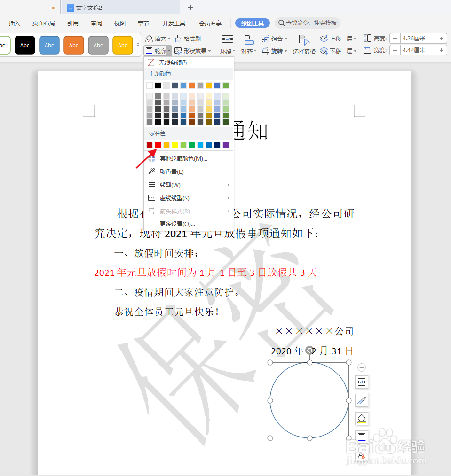
Task: Click the floating fill color icon beside the circle
Action: 361,419
